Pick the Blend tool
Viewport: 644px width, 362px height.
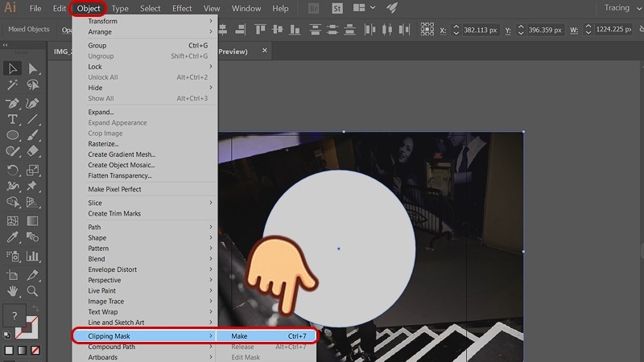(x=32, y=237)
